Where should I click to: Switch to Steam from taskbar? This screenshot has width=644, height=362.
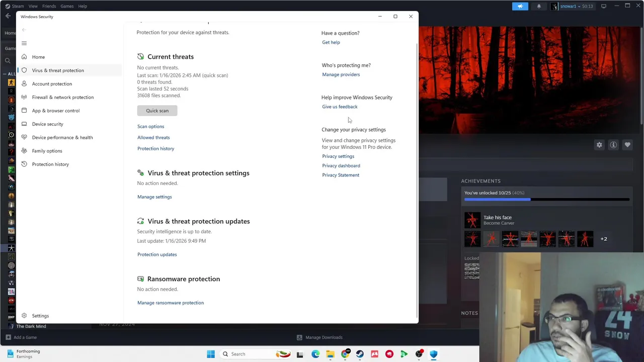point(360,354)
